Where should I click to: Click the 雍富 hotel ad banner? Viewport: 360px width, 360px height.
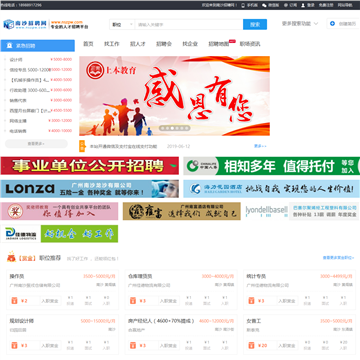tap(182, 211)
